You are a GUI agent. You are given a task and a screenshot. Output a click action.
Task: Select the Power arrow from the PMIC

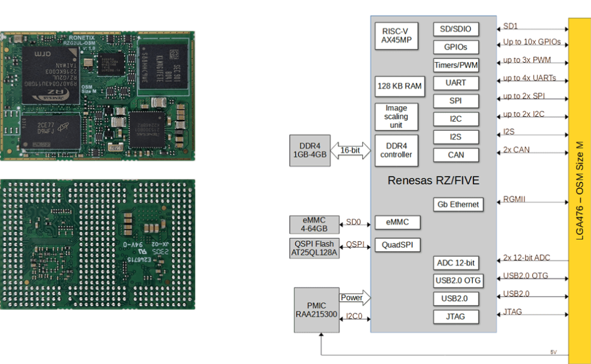355,298
